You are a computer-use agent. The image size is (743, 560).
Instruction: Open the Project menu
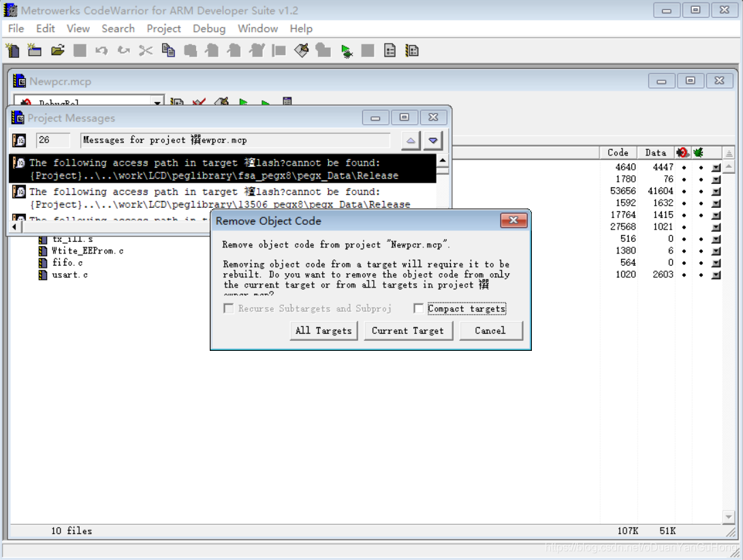click(x=163, y=29)
